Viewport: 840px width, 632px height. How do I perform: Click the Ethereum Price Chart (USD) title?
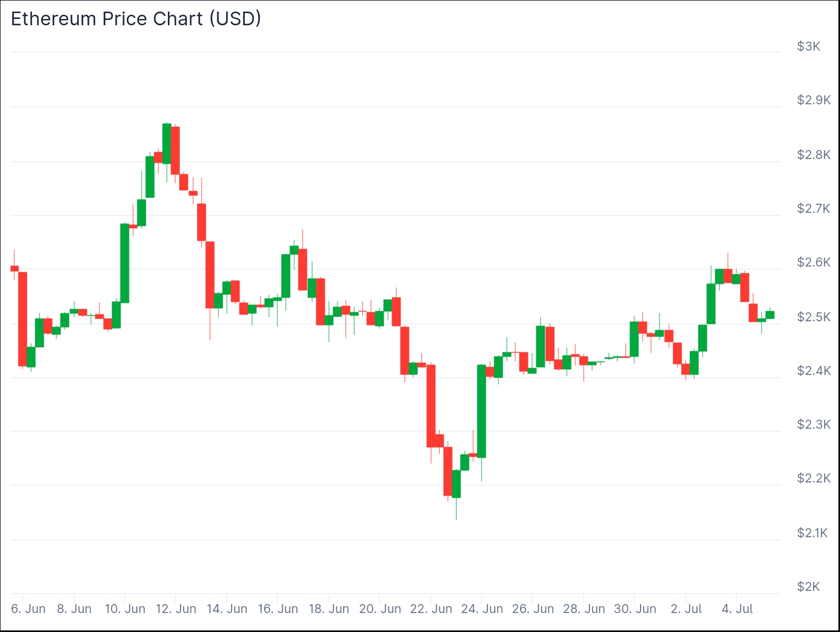tap(136, 19)
